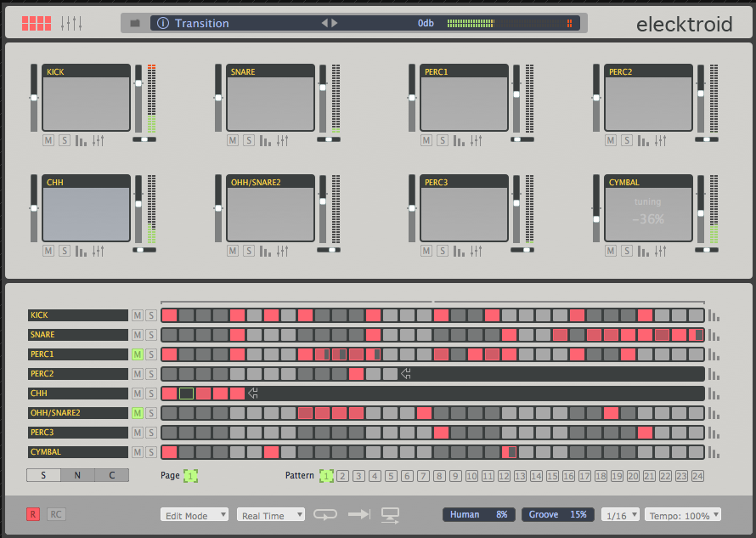Open PERC3 pad level bars icon

coord(459,251)
